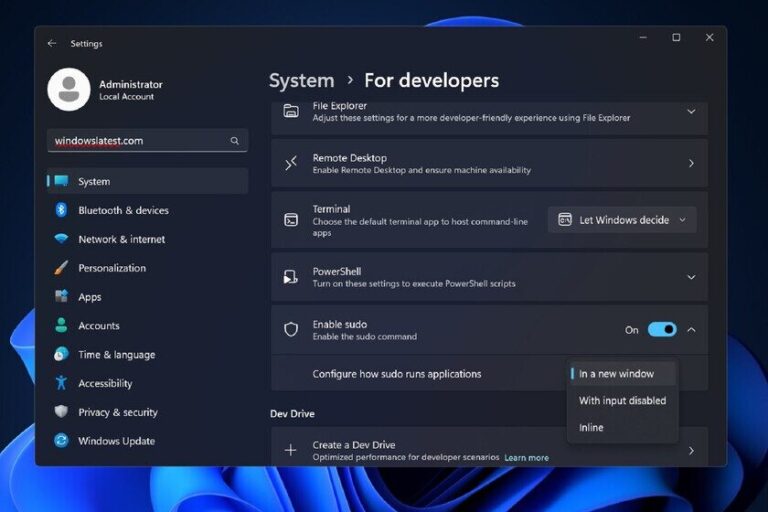Open Windows Update page
768x512 pixels.
[147, 440]
